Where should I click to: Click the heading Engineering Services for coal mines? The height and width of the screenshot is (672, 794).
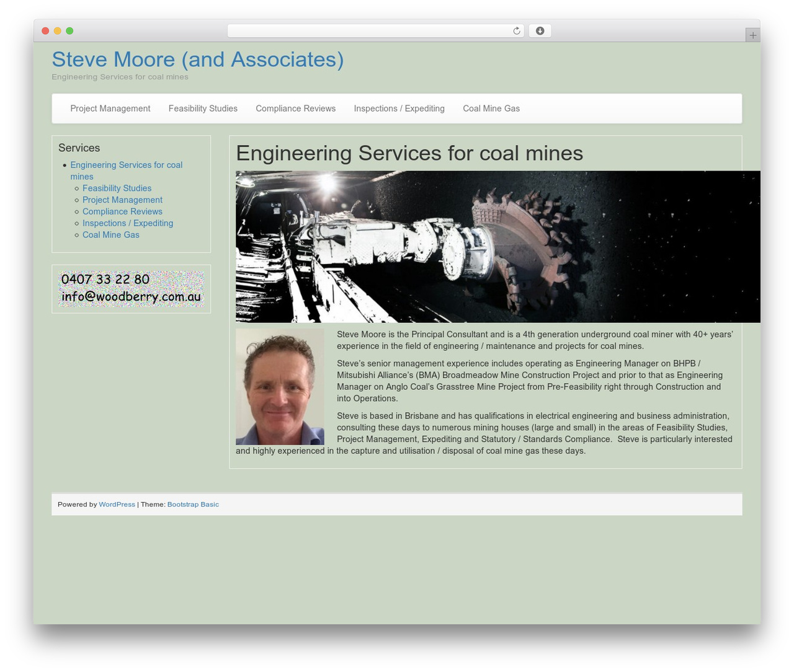[409, 153]
